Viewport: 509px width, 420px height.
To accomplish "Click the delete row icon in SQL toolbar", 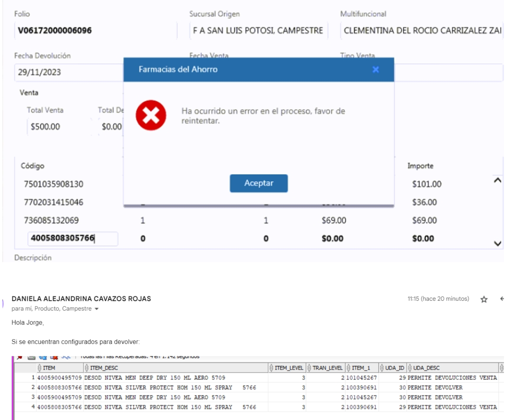I will tap(54, 357).
